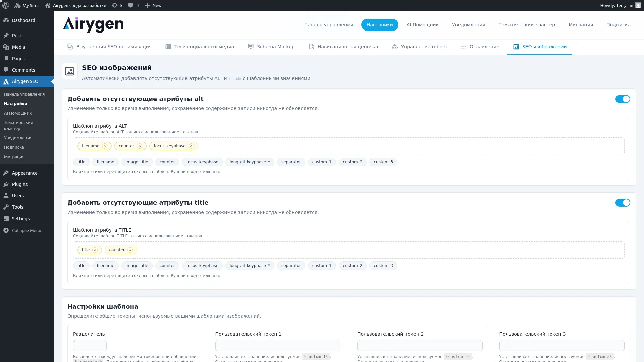Click the Разделитель input field

click(90, 346)
